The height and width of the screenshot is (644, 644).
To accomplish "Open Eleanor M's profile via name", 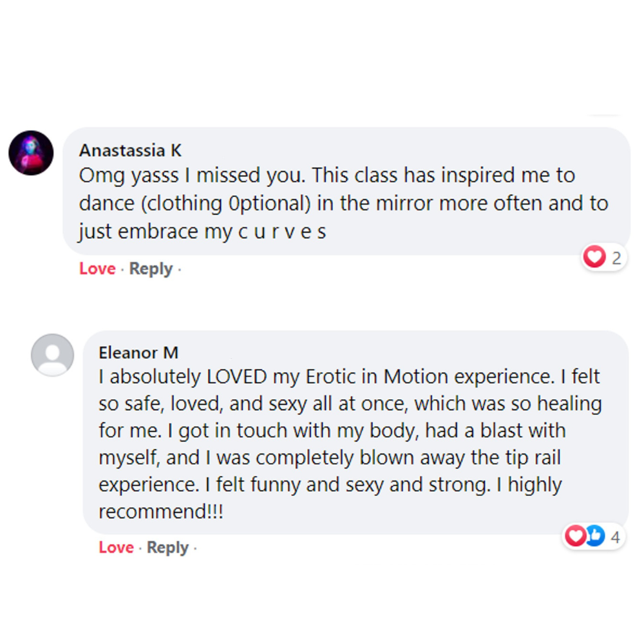I will coord(138,352).
